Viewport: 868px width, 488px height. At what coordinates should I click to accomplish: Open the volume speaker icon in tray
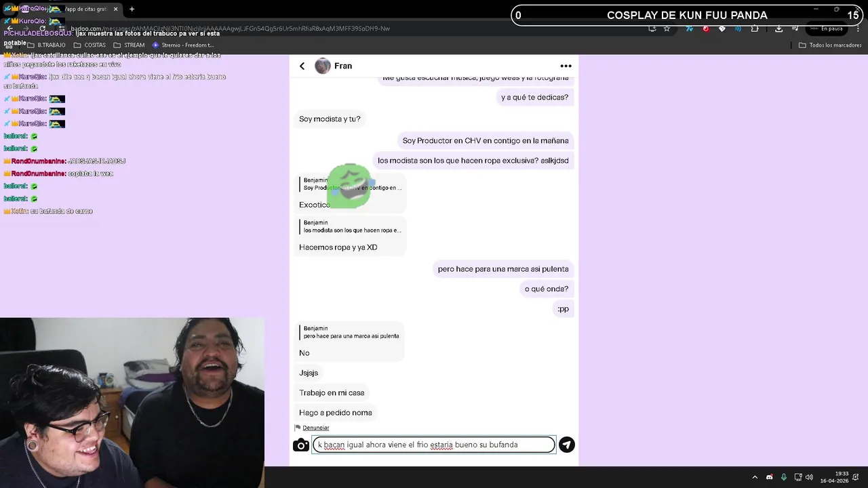point(809,477)
